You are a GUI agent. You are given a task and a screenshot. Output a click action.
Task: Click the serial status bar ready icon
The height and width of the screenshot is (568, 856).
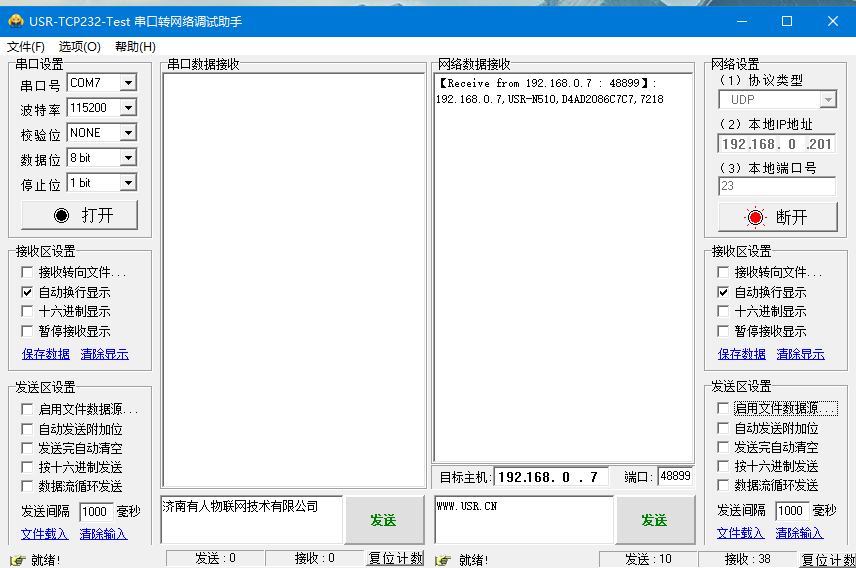click(17, 560)
